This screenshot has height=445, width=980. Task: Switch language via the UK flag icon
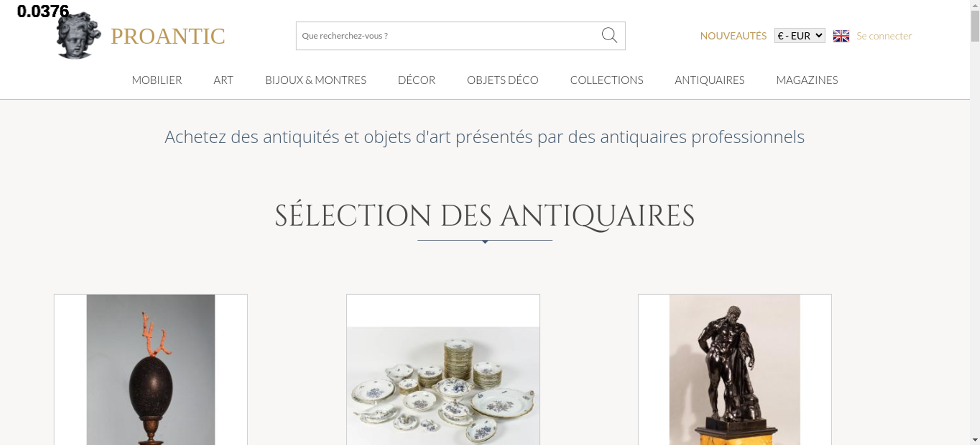[x=841, y=36]
